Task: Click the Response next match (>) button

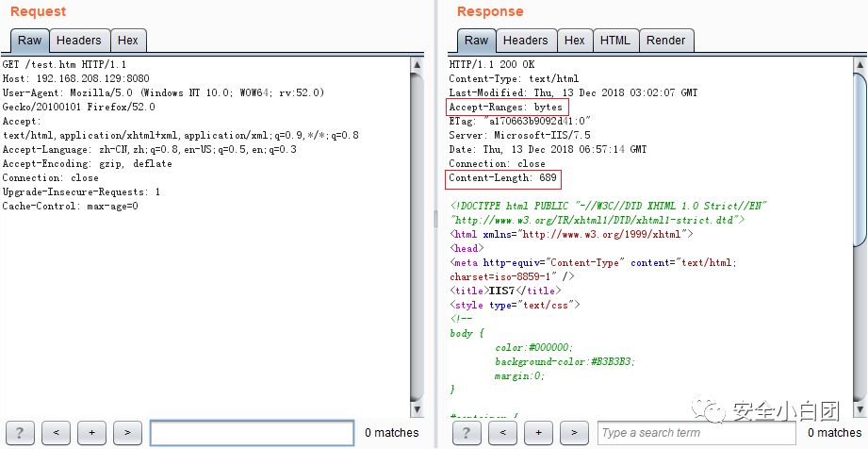Action: (574, 433)
